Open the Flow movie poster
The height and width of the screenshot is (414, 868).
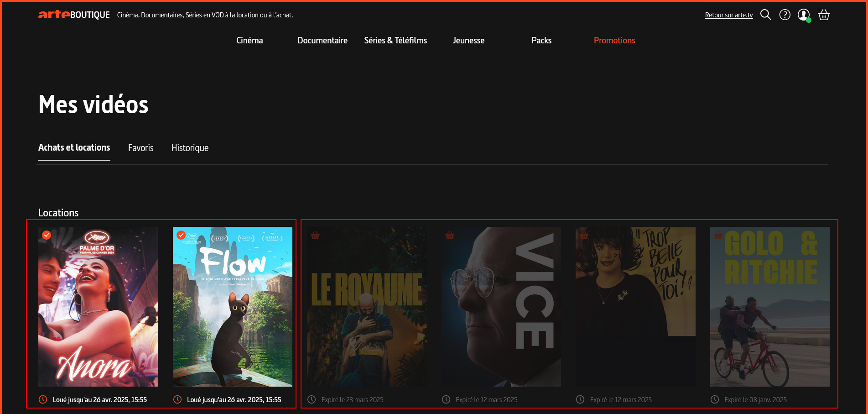tap(233, 307)
